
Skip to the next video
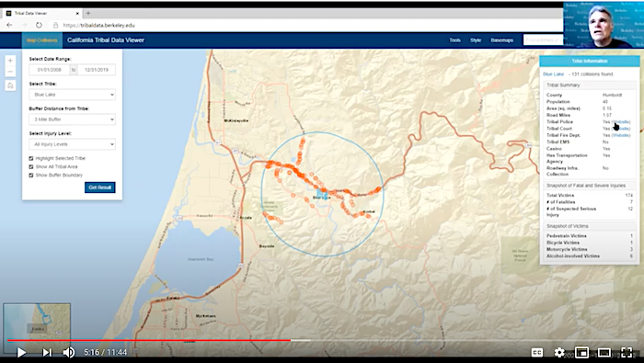tap(47, 352)
